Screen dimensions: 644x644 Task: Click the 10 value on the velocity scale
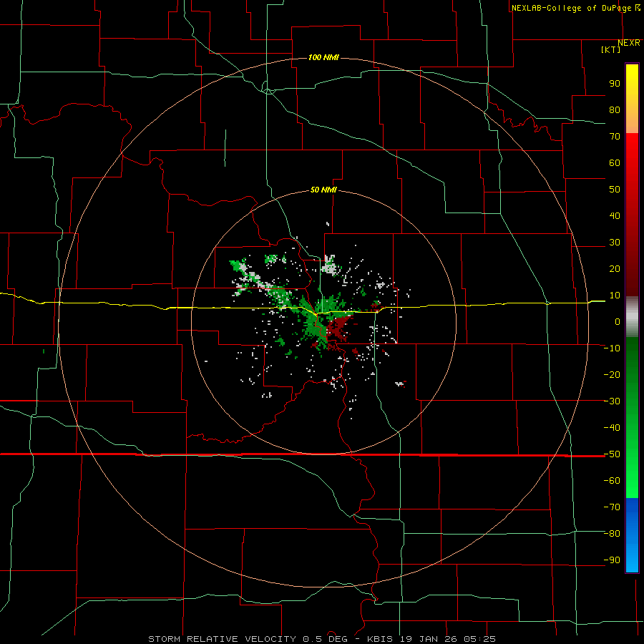click(615, 296)
